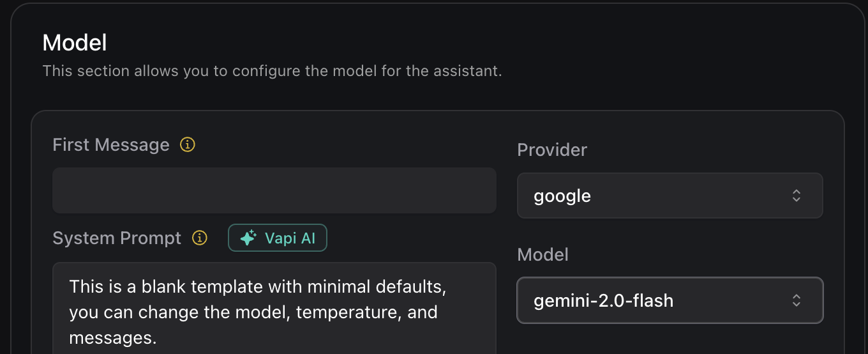This screenshot has height=354, width=868.
Task: Open the Provider dropdown showing google
Action: (670, 196)
